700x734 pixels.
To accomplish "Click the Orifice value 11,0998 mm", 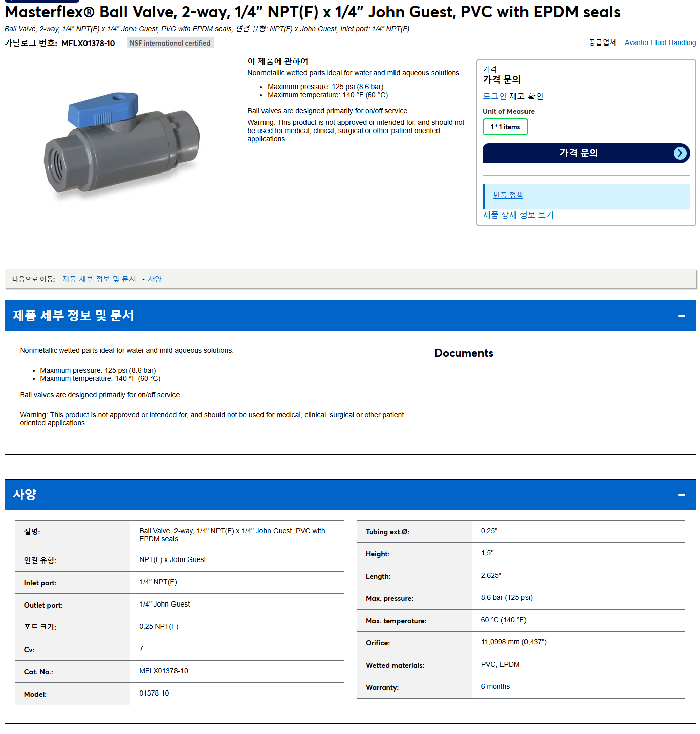I will coord(513,642).
